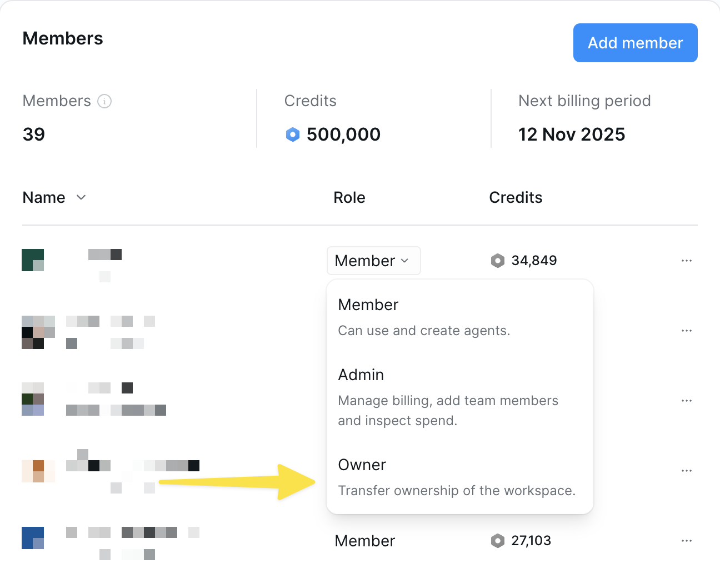The image size is (720, 588).
Task: Click the credits hexagon beside 500,000
Action: [x=292, y=134]
